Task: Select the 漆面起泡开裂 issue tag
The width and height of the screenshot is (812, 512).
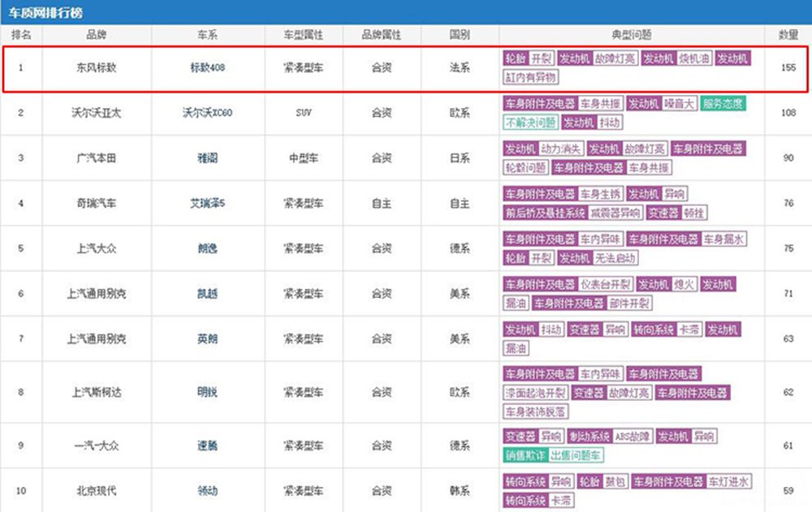Action: 534,394
